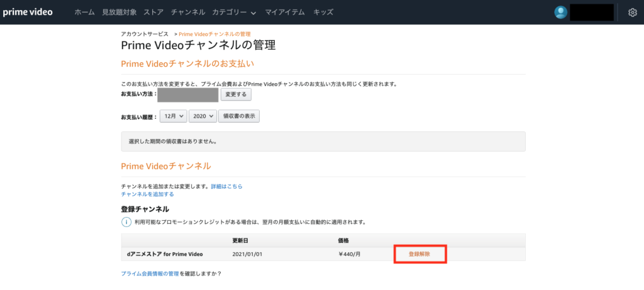Image resolution: width=644 pixels, height=290 pixels.
Task: Select the dアニメストア for Prime Video row text
Action: coord(165,254)
